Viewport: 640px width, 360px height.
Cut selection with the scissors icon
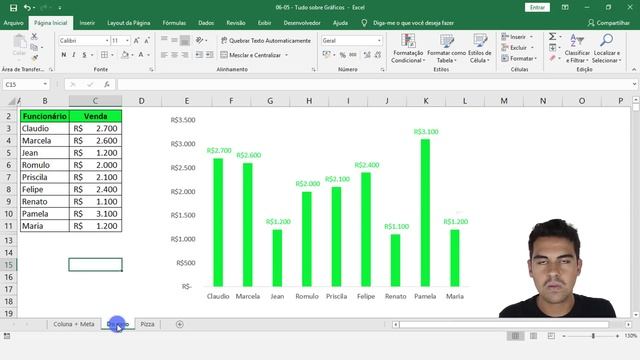pyautogui.click(x=34, y=36)
